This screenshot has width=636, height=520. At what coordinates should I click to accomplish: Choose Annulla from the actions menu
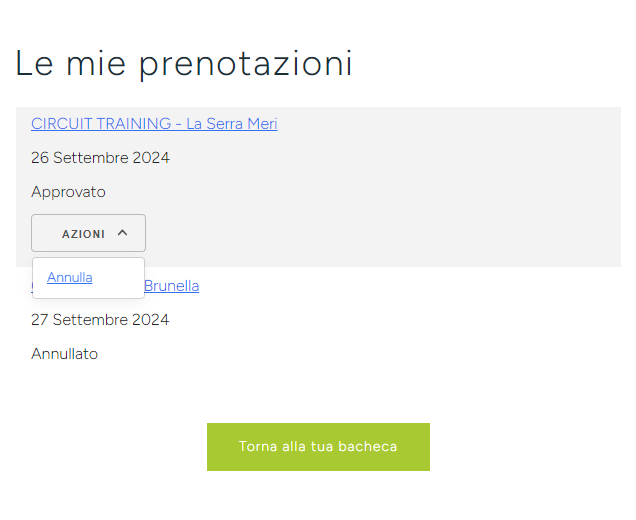pyautogui.click(x=70, y=278)
